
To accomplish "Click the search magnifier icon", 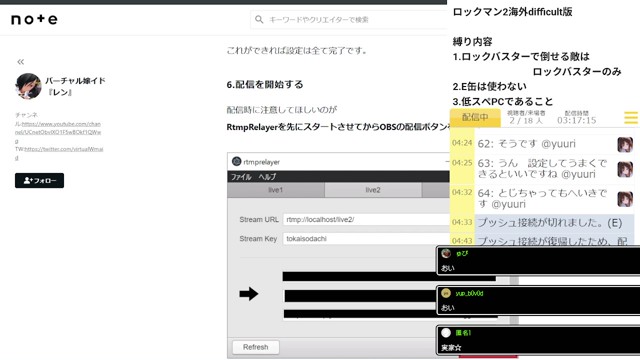I will pyautogui.click(x=259, y=19).
